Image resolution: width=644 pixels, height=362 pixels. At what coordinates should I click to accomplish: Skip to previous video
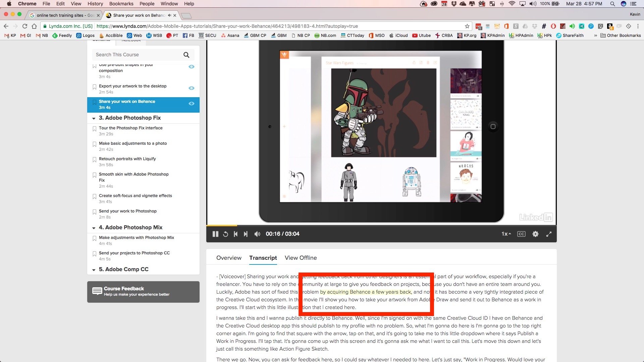[x=236, y=234]
